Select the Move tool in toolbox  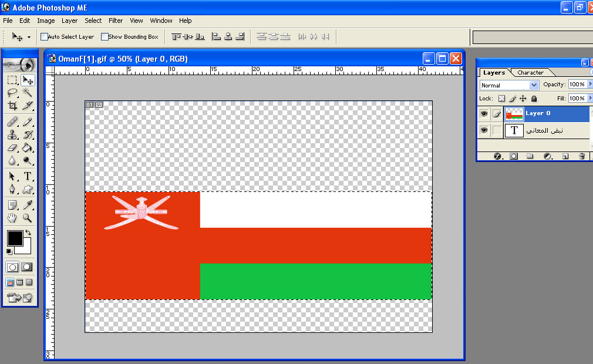(27, 80)
